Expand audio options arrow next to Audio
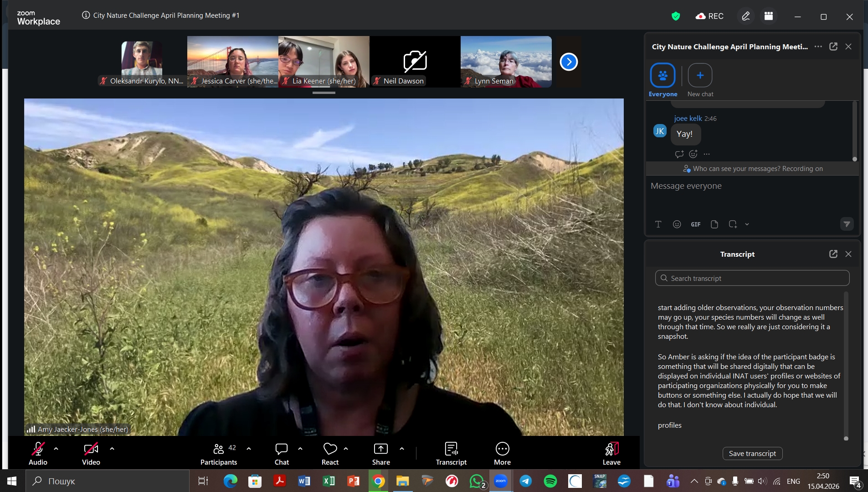This screenshot has width=868, height=492. click(56, 449)
